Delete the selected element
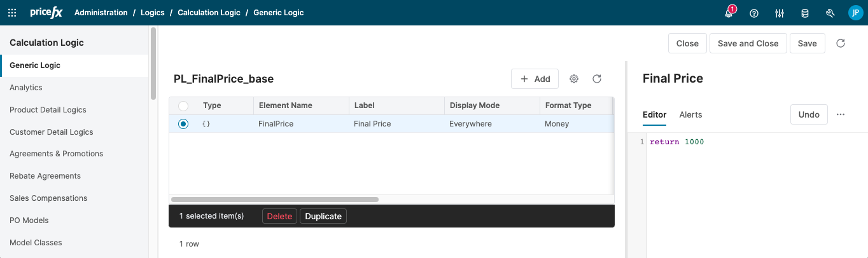 coord(279,216)
